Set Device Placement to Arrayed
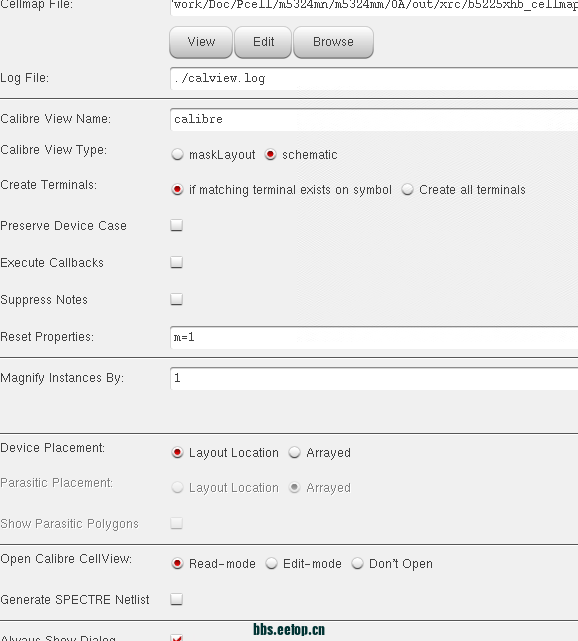The image size is (578, 641). coord(294,453)
